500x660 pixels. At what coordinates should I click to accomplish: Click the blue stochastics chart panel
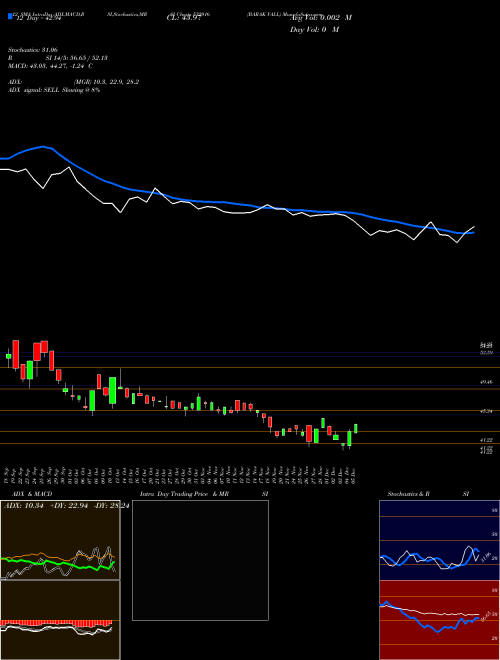tap(439, 540)
